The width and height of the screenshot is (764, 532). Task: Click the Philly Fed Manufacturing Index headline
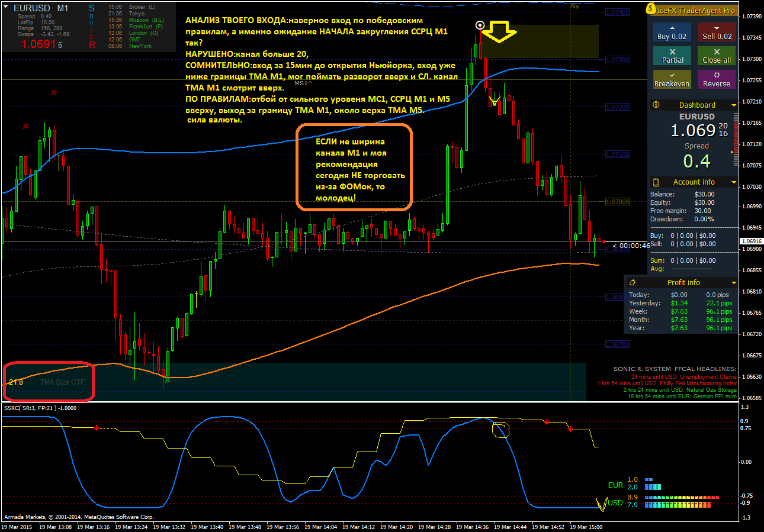tap(667, 383)
